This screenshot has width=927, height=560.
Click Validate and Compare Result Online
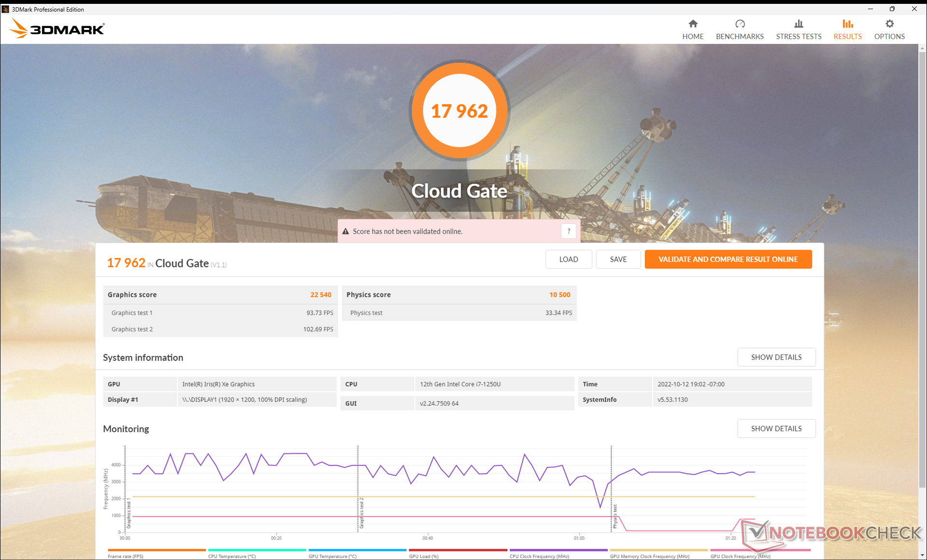728,259
